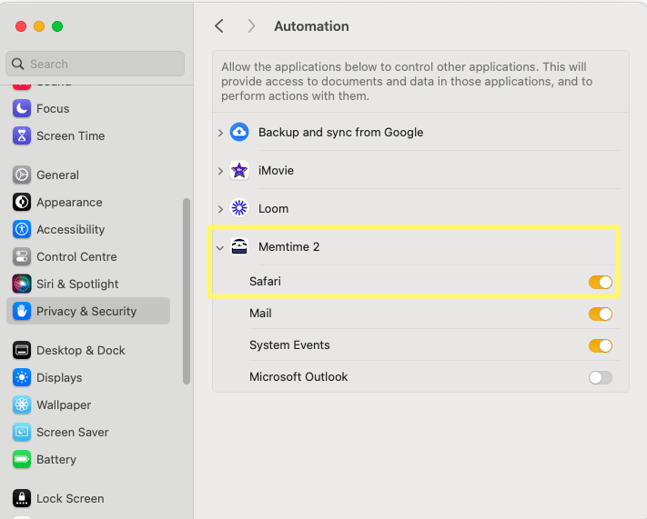
Task: Go back with the left arrow button
Action: tap(220, 26)
